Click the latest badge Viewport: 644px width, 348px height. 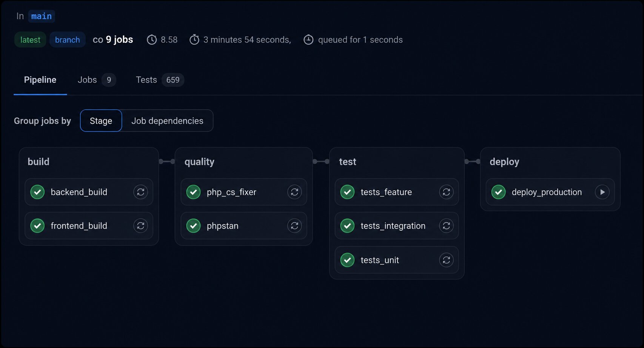pyautogui.click(x=30, y=40)
